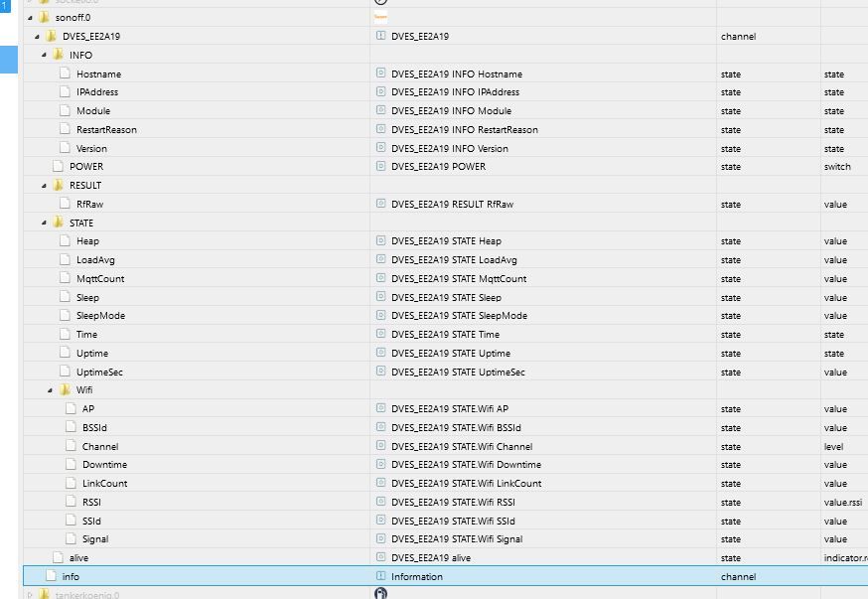Screen dimensions: 868x599
Task: Collapse the DVES_EE2A19 device node
Action: tap(37, 37)
